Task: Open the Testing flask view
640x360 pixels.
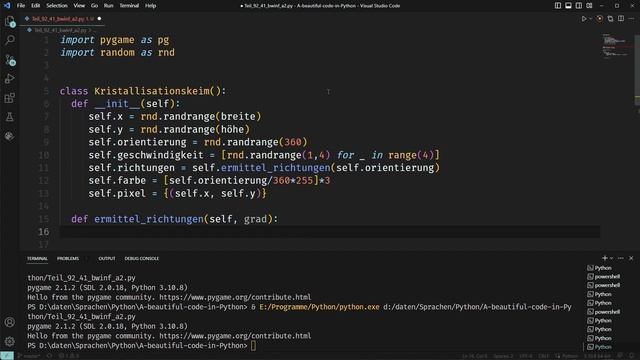Action: coord(10,117)
